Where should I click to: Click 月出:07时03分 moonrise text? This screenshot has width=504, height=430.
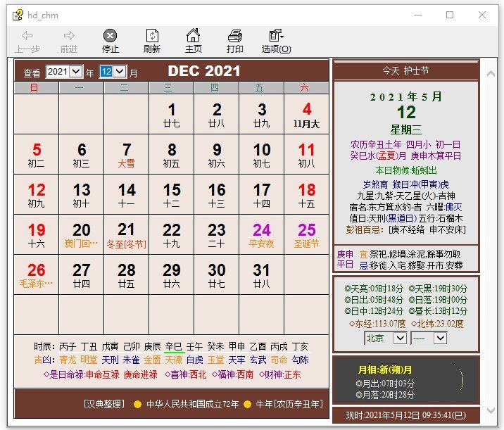tap(385, 384)
